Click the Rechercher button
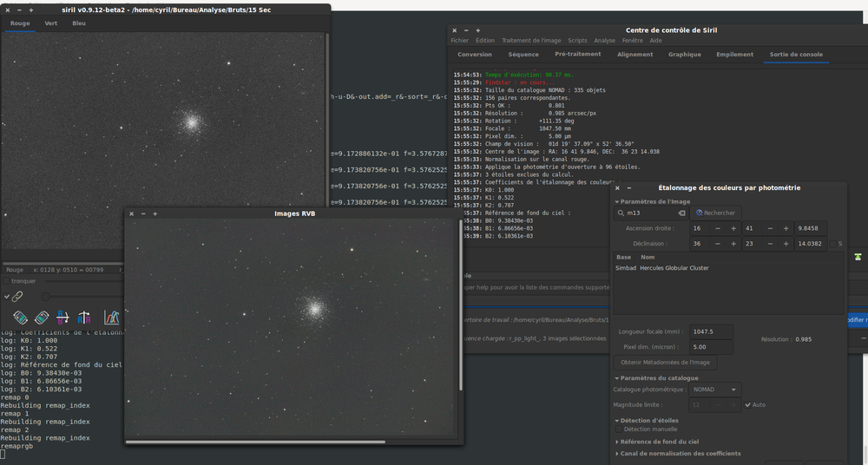Screen dimensions: 868x465 coord(716,213)
